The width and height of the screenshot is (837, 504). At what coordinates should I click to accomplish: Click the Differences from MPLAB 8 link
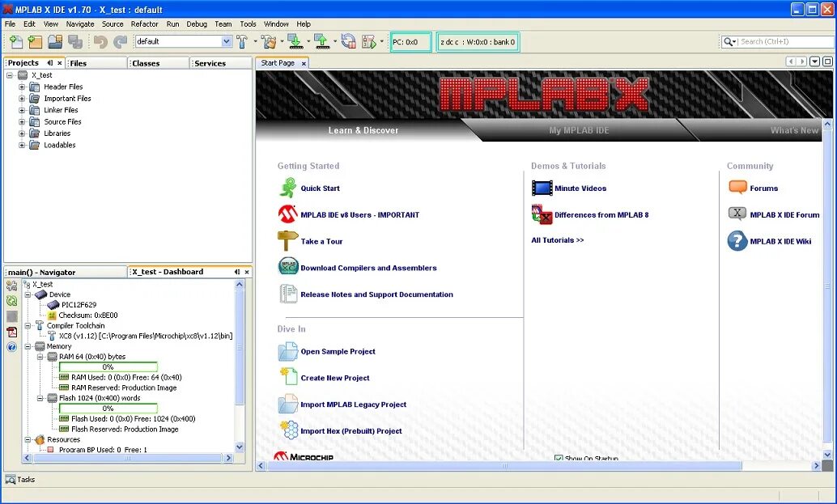[x=601, y=215]
